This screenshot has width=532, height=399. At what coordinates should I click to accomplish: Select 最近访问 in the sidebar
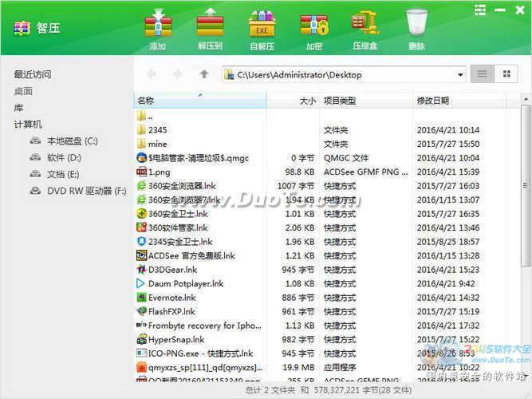point(33,74)
